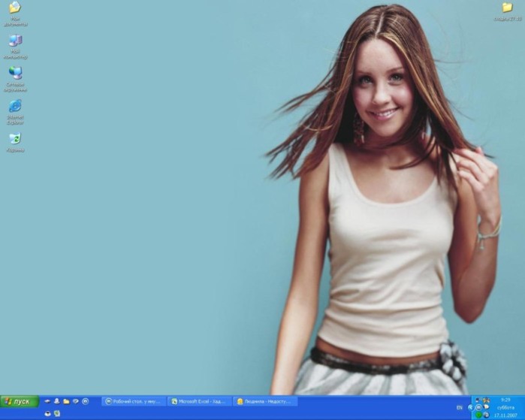Open the EN language indicator
Viewport: 525px width, 420px height.
[460, 408]
